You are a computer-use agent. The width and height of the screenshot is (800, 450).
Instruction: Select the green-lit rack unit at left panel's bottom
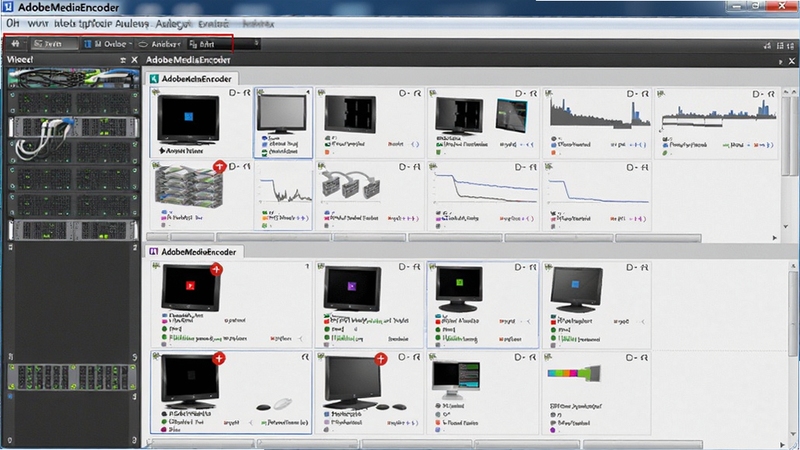click(72, 378)
